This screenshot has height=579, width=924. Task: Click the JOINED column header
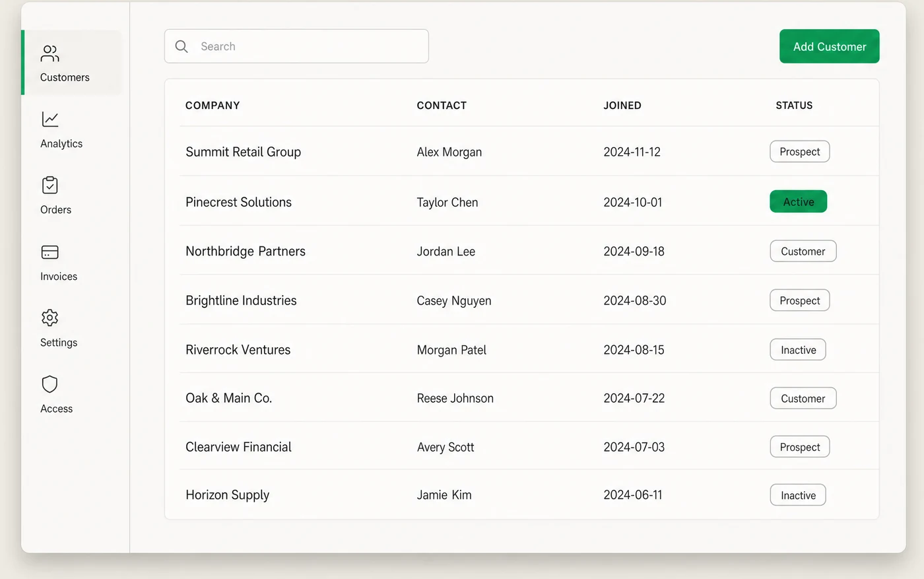click(x=622, y=106)
